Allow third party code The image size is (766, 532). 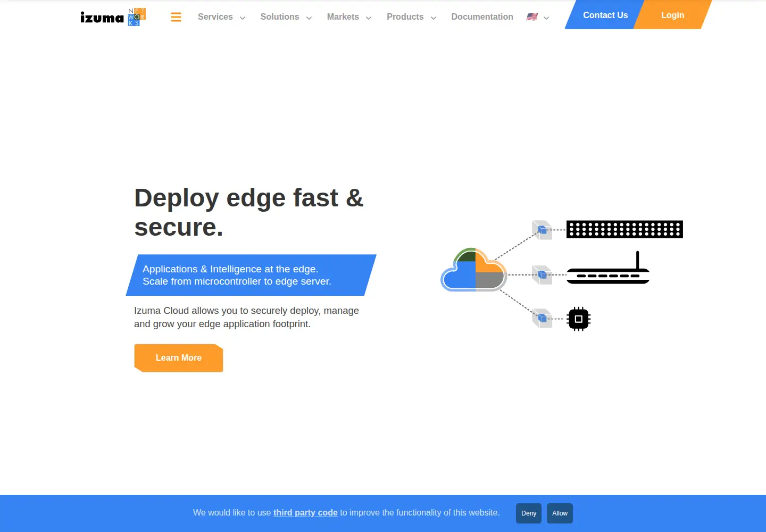(x=560, y=513)
